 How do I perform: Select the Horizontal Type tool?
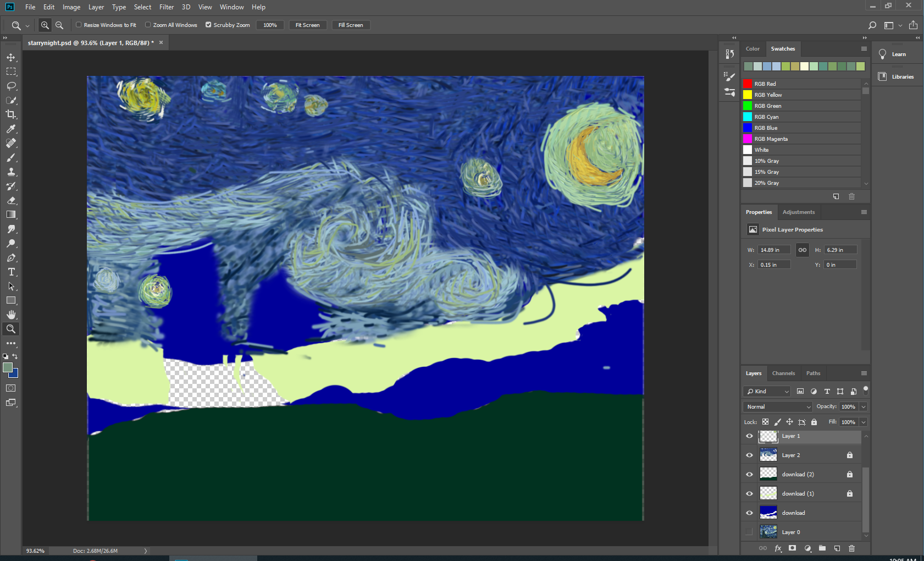tap(11, 272)
